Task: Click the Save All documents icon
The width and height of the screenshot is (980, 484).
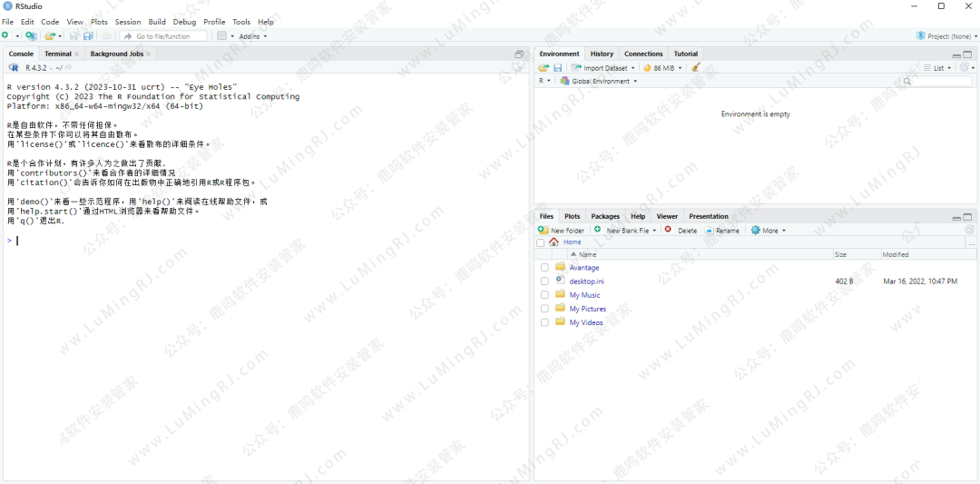Action: coord(88,36)
